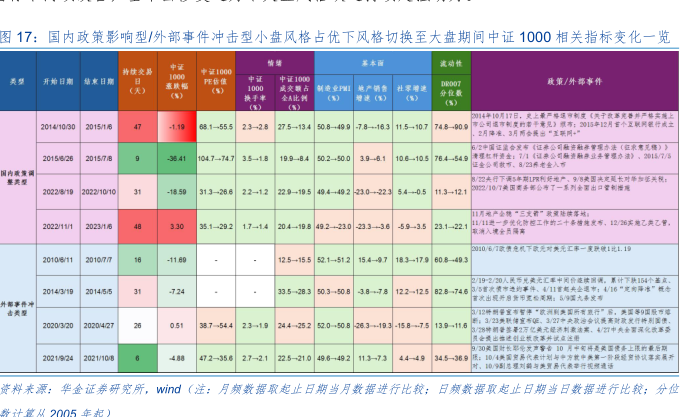Click the start date 2020/3/20 cell
Viewport: 700px width, 417px height.
(58, 325)
